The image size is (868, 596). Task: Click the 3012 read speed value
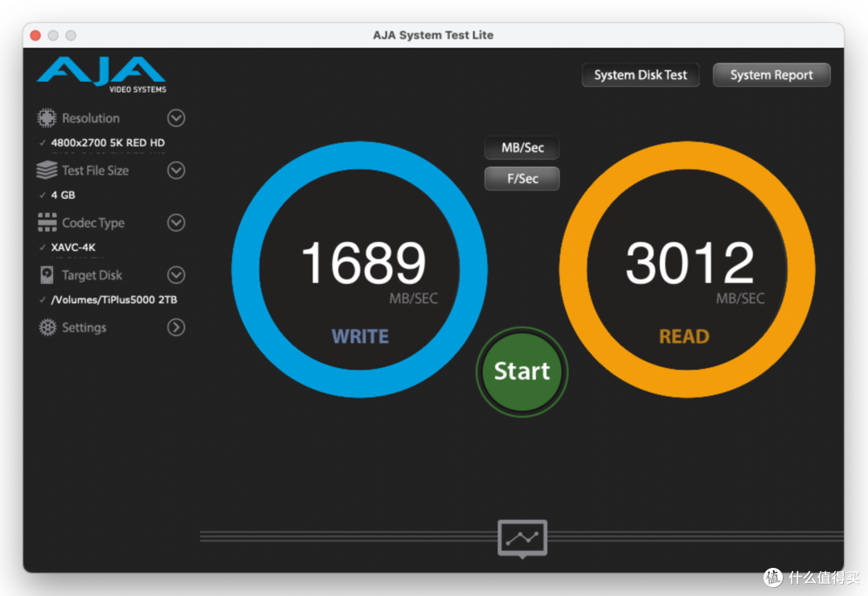coord(690,263)
